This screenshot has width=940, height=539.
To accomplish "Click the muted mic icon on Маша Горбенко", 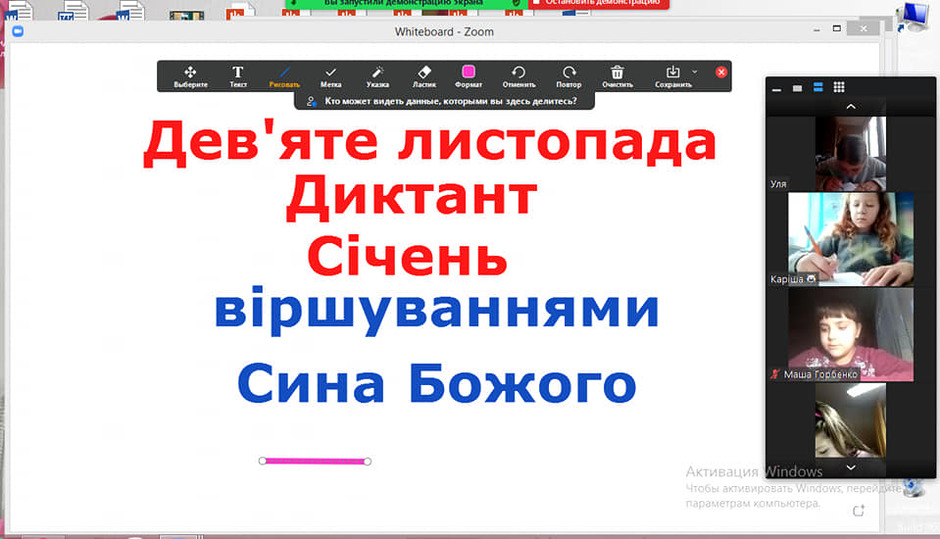I will point(775,374).
